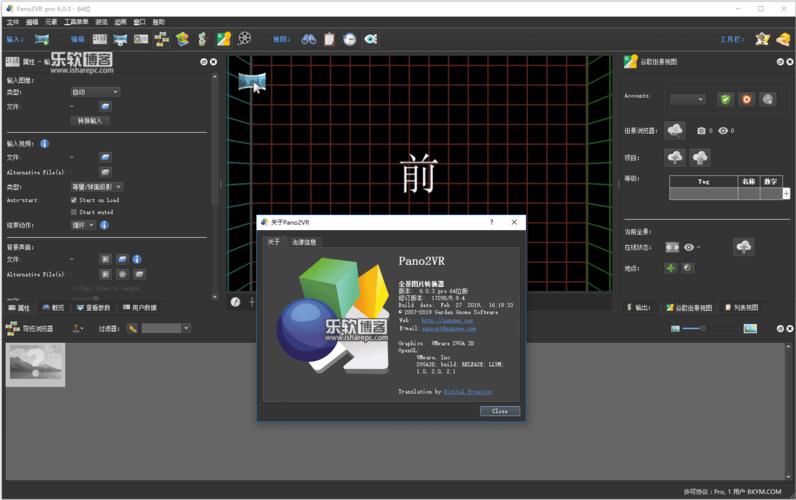
Task: Float the Google Street View panel
Action: tap(780, 62)
